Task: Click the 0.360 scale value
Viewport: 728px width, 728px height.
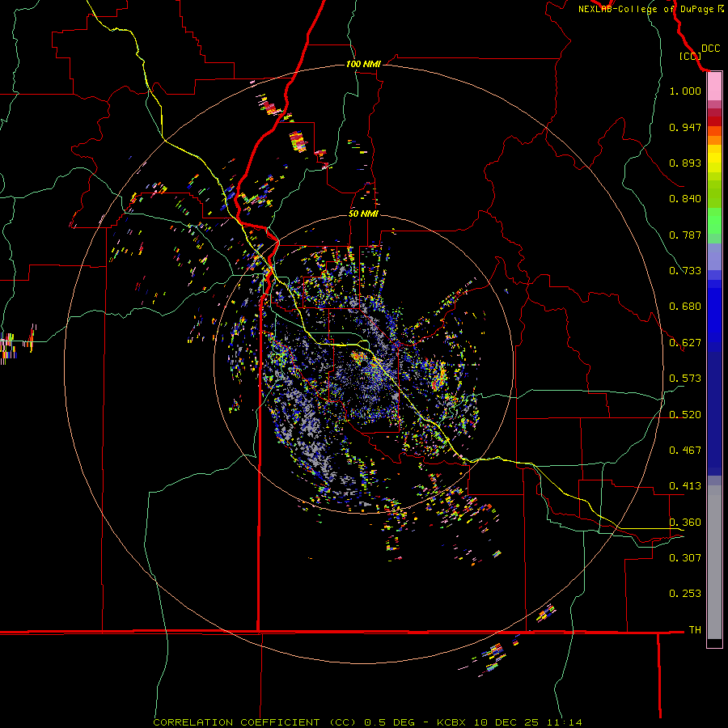Action: [x=685, y=523]
